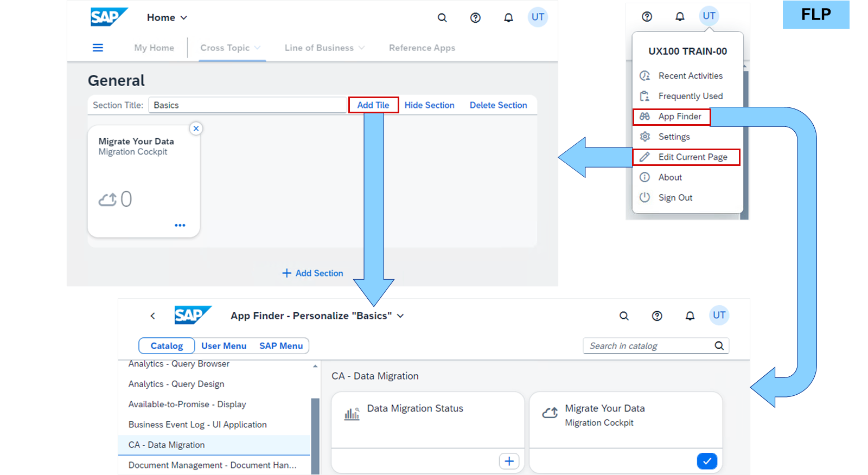This screenshot has width=868, height=475.
Task: Open notifications in the App Finder header
Action: (x=690, y=316)
